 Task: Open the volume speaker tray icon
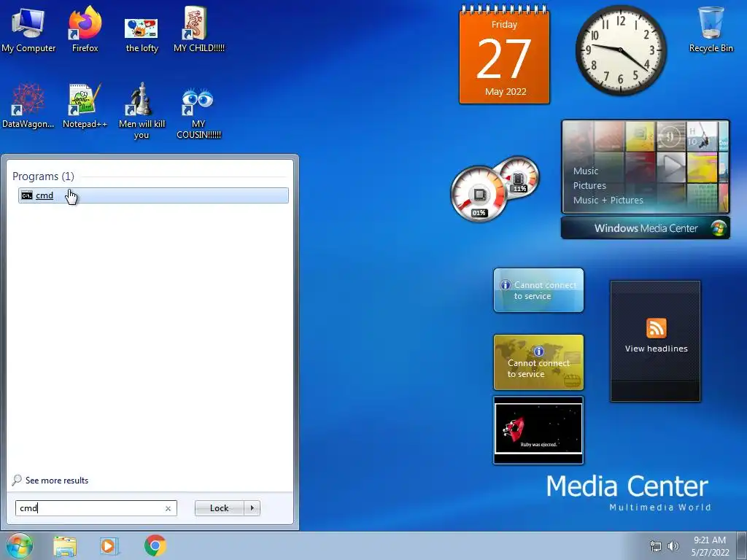point(673,546)
